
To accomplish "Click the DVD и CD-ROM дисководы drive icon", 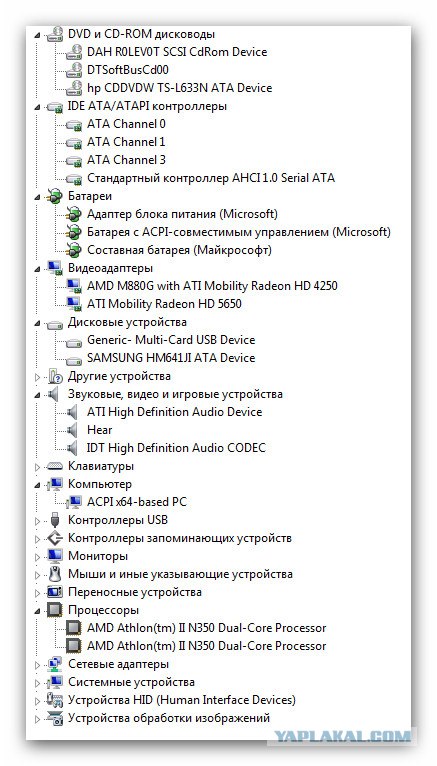I will tap(55, 34).
